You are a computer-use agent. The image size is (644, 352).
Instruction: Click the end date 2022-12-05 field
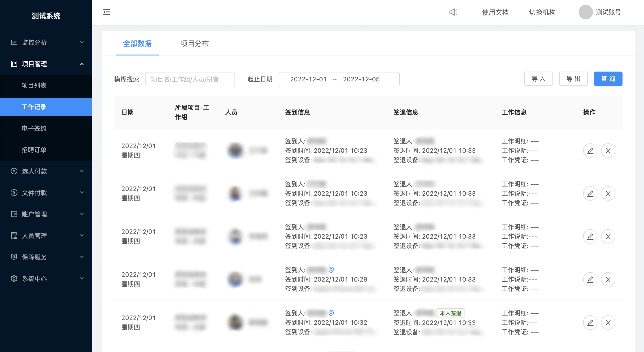click(x=361, y=79)
